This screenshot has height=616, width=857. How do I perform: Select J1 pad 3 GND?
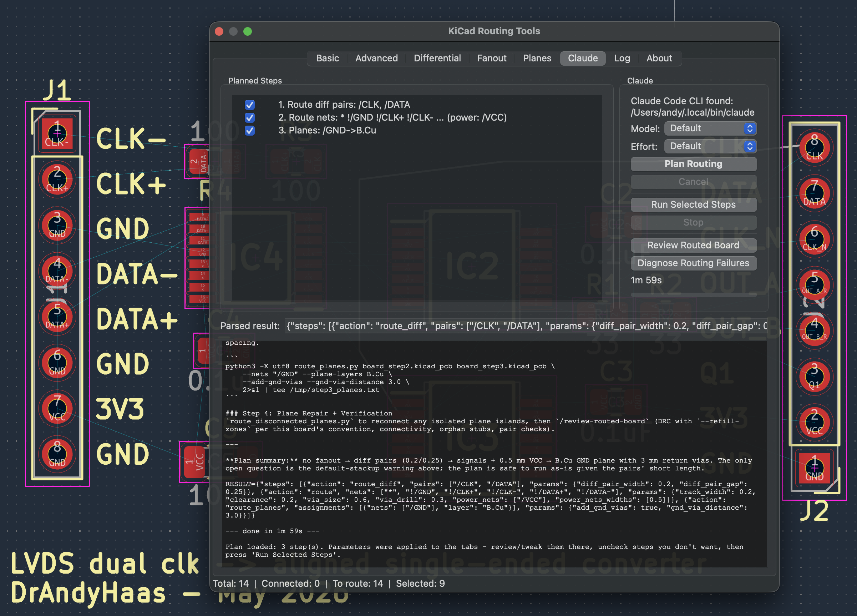point(57,225)
